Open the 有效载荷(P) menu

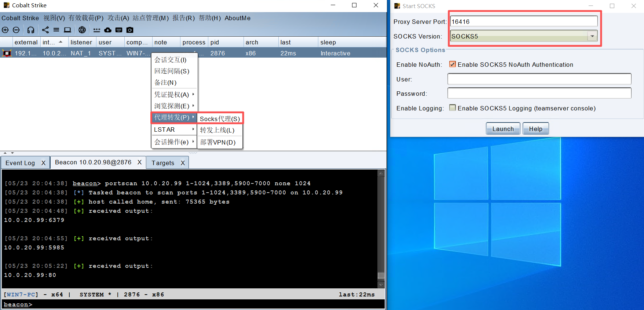pyautogui.click(x=86, y=18)
